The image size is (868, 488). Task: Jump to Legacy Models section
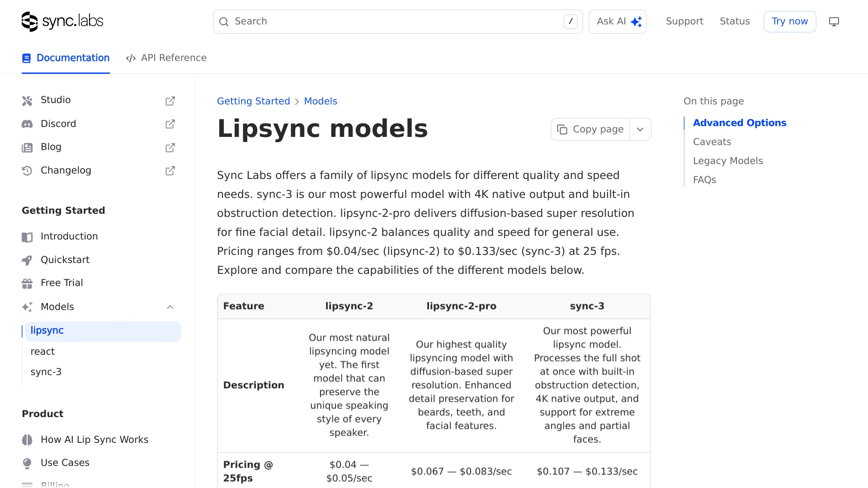point(728,161)
